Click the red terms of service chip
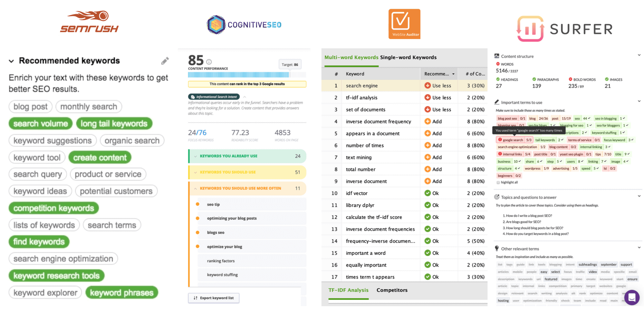Viewport: 644px width, 322px height. pos(584,140)
